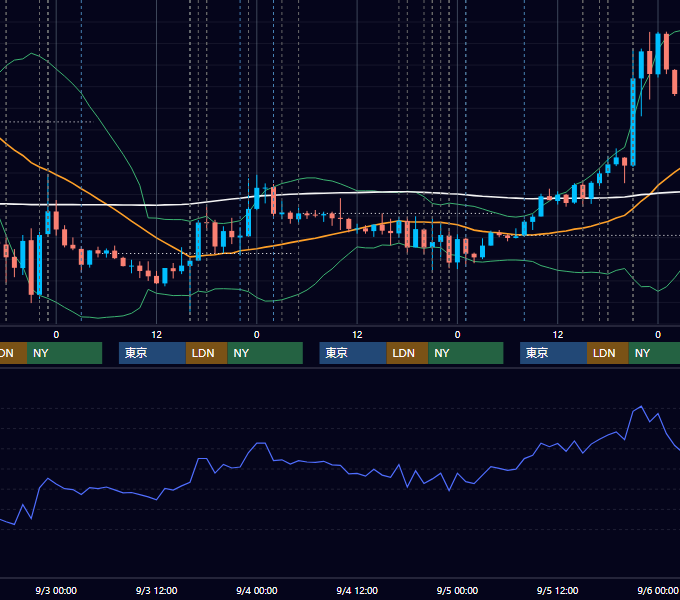Click the tall blue breakout candle before 9/6
Viewport: 680px width, 600px height.
click(x=633, y=121)
